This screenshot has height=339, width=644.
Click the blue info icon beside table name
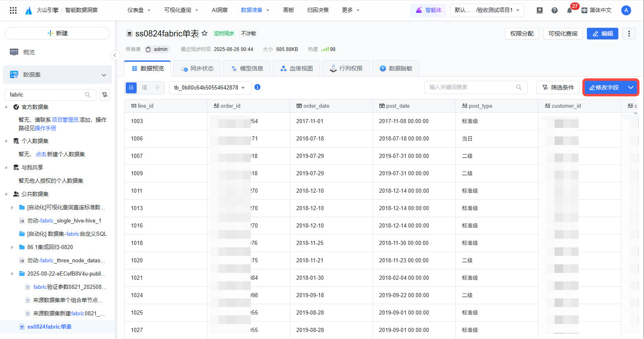point(257,87)
